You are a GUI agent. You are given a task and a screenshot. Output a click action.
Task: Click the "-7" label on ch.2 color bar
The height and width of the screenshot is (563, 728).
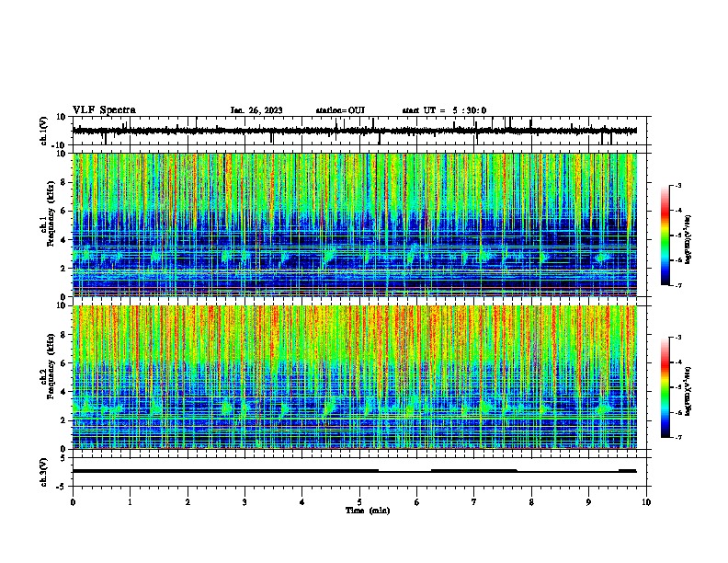[x=677, y=438]
